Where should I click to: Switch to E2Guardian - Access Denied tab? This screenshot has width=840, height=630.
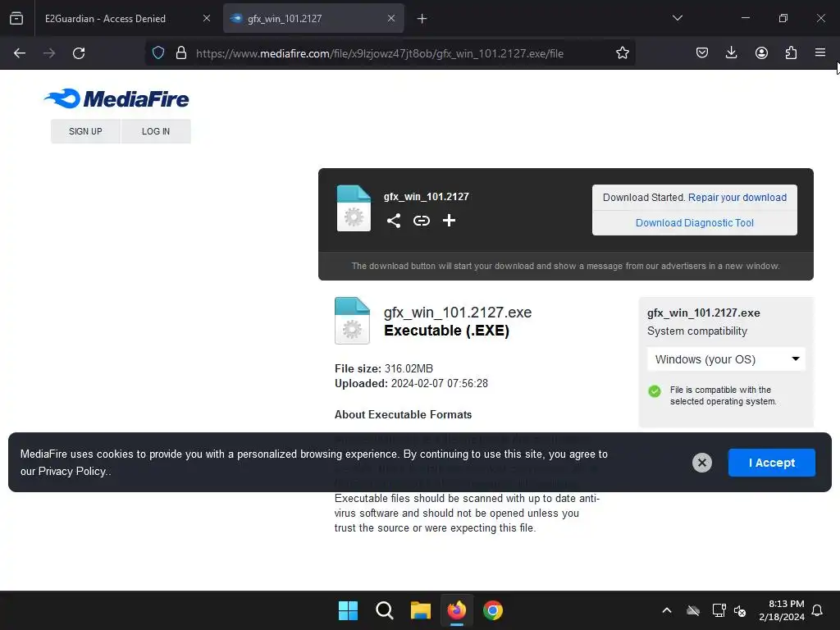[105, 18]
